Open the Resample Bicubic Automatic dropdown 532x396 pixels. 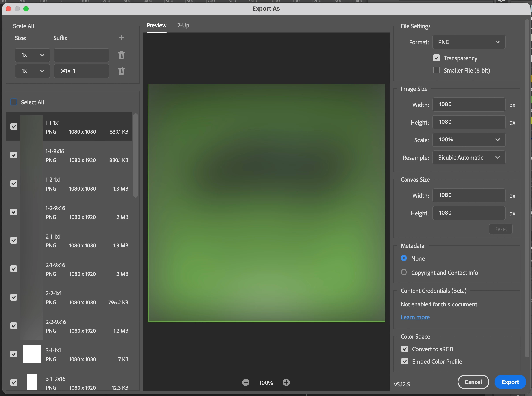[469, 157]
